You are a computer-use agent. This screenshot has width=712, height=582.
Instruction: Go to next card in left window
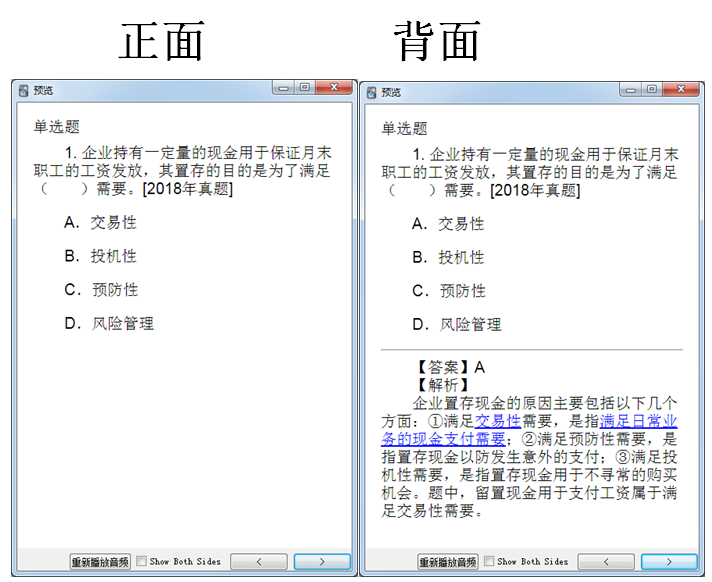pyautogui.click(x=322, y=562)
